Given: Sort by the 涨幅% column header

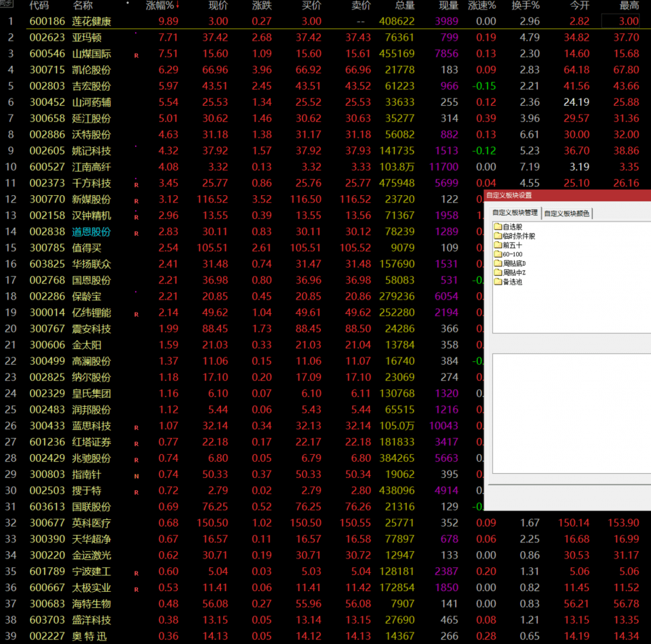Looking at the screenshot, I should [x=162, y=5].
